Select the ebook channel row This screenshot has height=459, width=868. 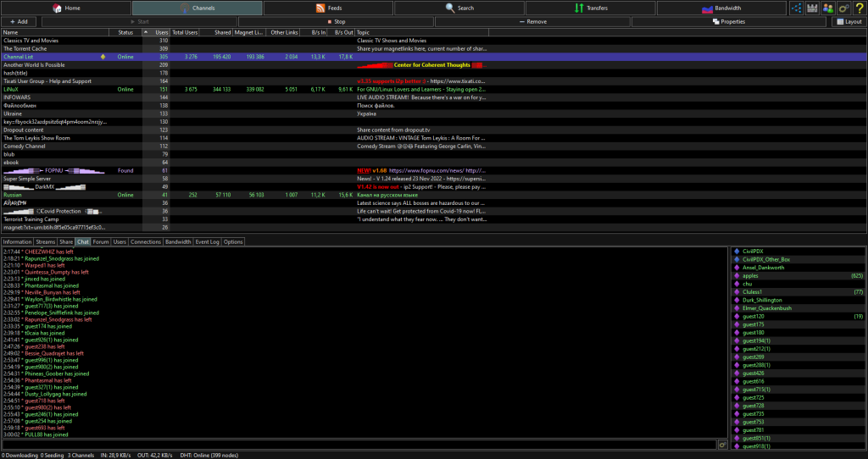[433, 163]
